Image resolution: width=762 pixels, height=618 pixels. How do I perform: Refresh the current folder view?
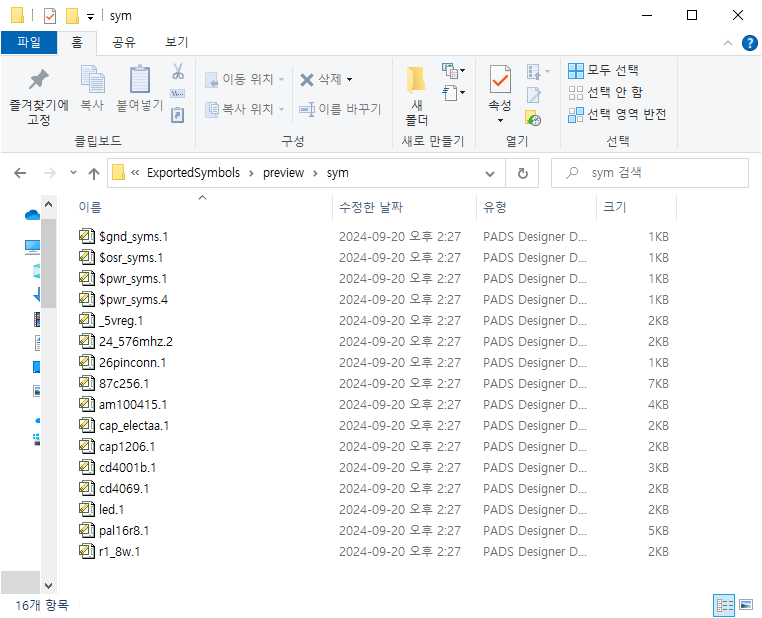(x=522, y=173)
